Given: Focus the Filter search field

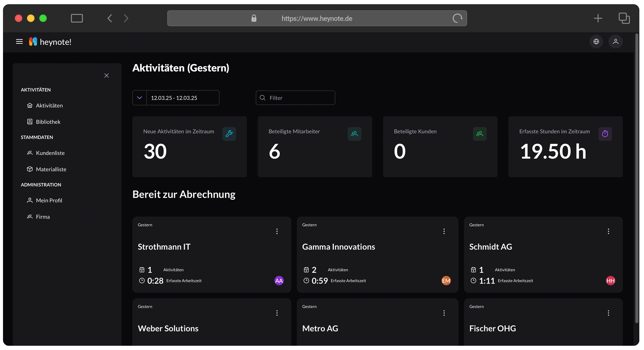Looking at the screenshot, I should click(x=295, y=98).
